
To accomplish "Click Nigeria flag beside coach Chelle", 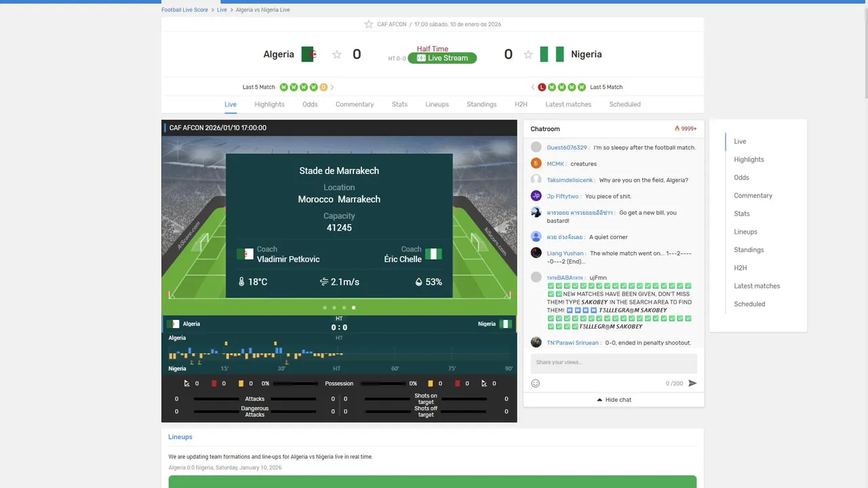I will (x=433, y=254).
